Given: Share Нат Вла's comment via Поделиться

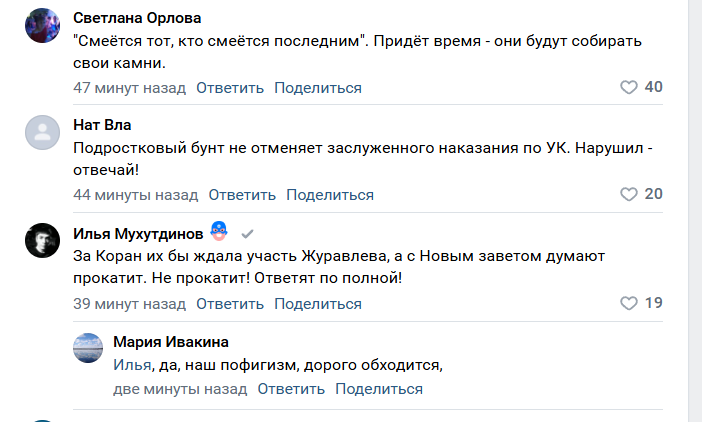Looking at the screenshot, I should tap(330, 194).
